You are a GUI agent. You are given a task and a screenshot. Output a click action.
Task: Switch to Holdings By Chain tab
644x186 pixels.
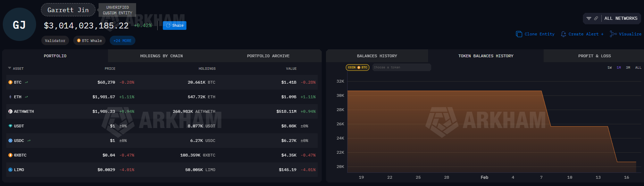coord(161,56)
